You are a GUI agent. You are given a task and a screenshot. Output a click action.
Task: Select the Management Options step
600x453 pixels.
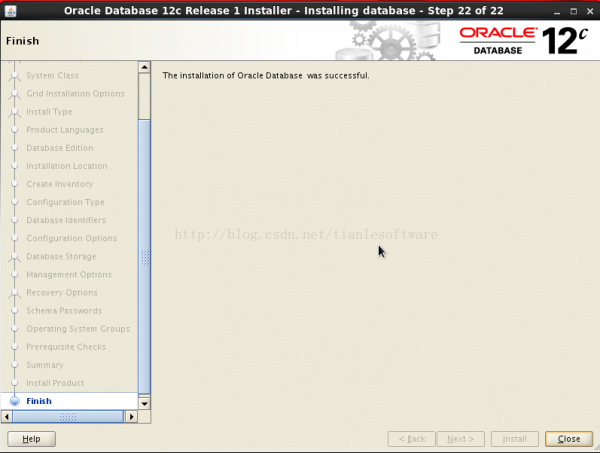(69, 274)
